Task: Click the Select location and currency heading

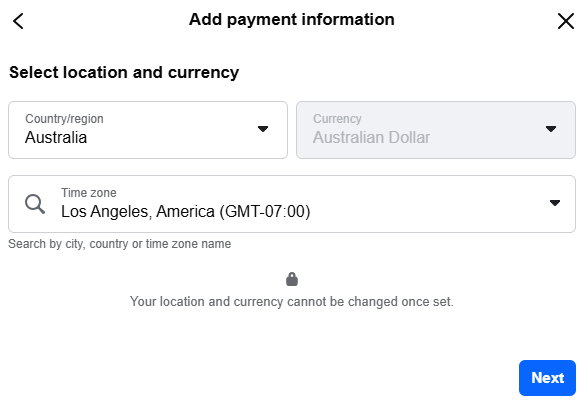Action: click(124, 73)
